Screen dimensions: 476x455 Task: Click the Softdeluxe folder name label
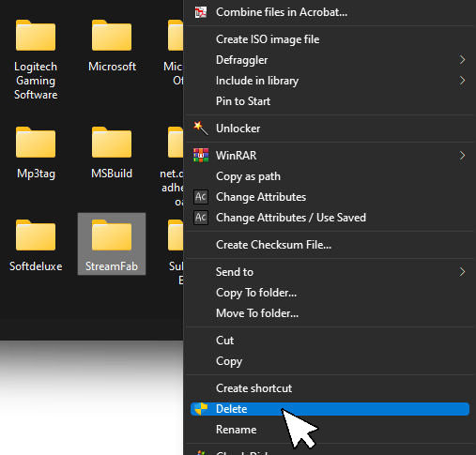point(36,266)
